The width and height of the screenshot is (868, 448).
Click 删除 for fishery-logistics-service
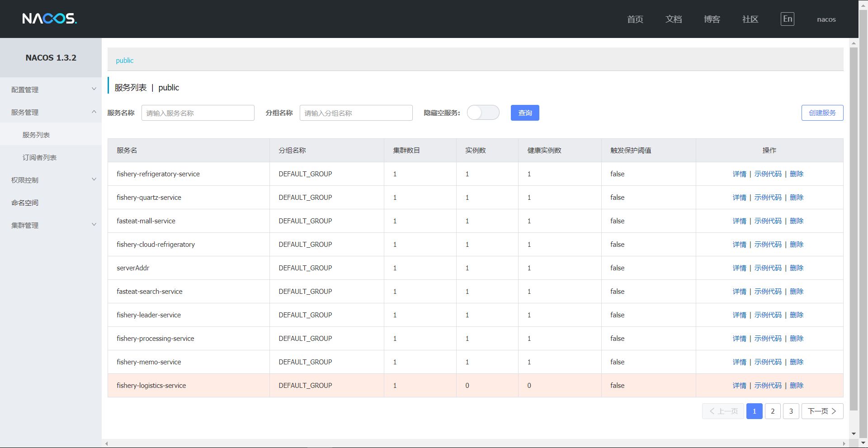point(797,385)
